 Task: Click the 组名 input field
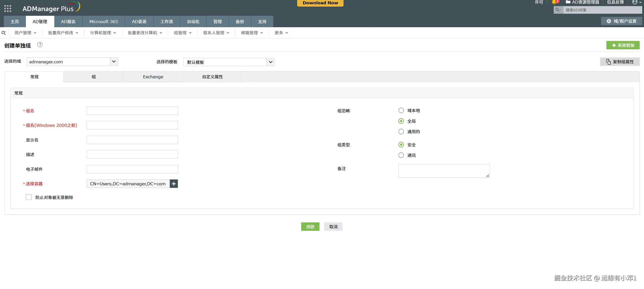[132, 111]
